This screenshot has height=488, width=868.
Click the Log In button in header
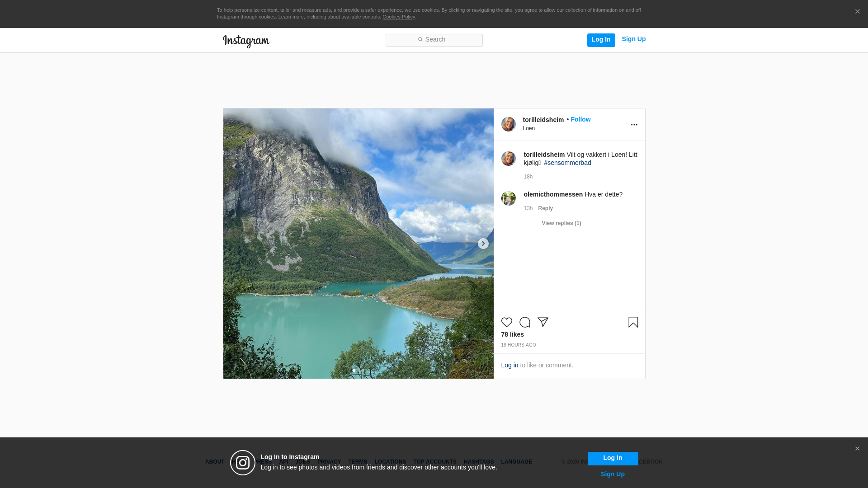[601, 40]
